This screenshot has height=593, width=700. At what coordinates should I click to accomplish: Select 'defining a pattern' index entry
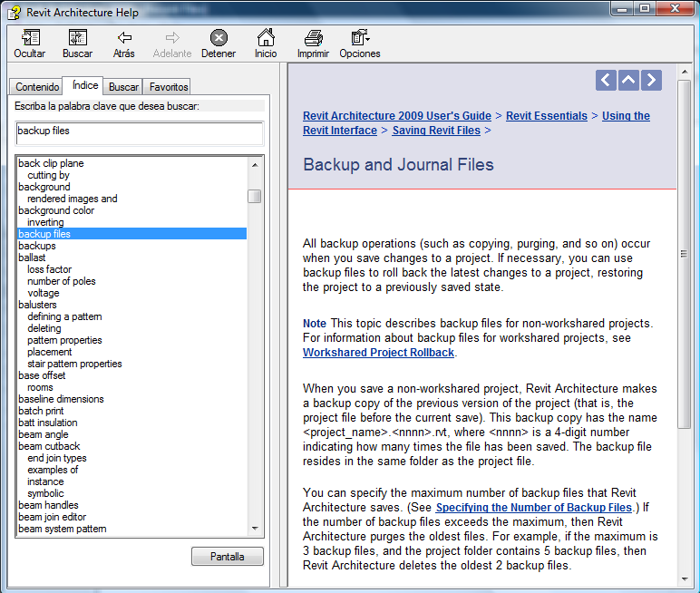click(64, 316)
